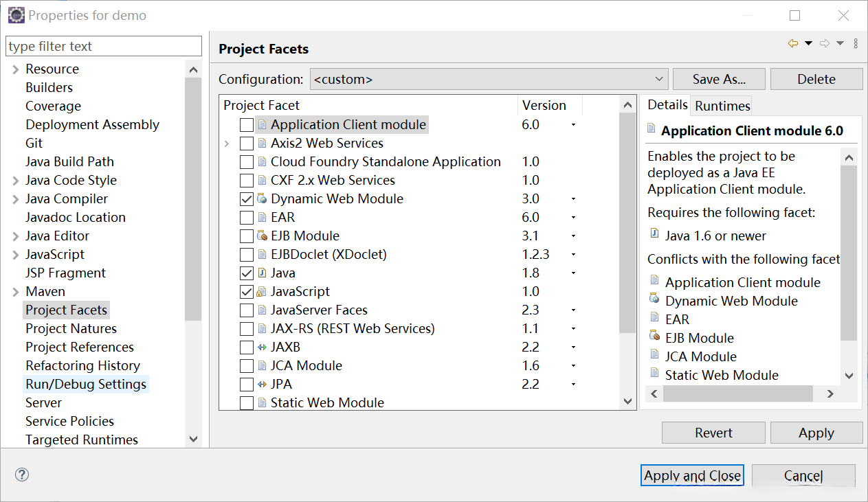
Task: Click the Dynamic Web Module facet icon
Action: pos(262,198)
